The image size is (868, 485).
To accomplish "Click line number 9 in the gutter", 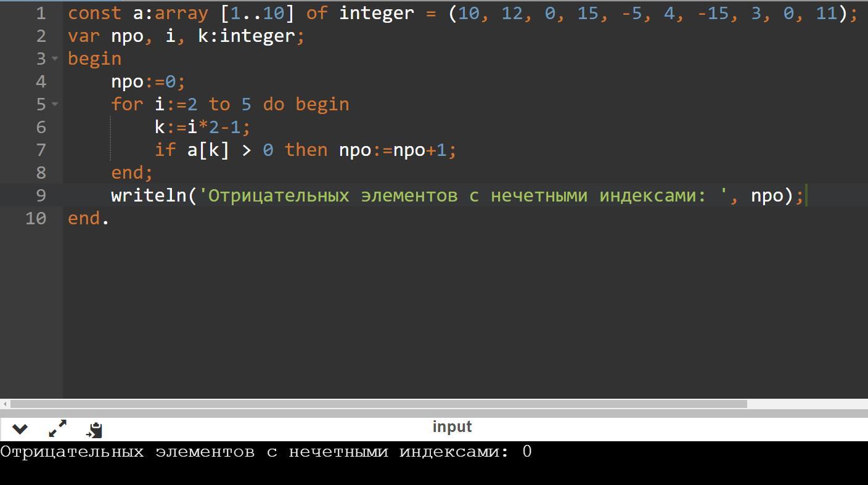I will click(41, 195).
